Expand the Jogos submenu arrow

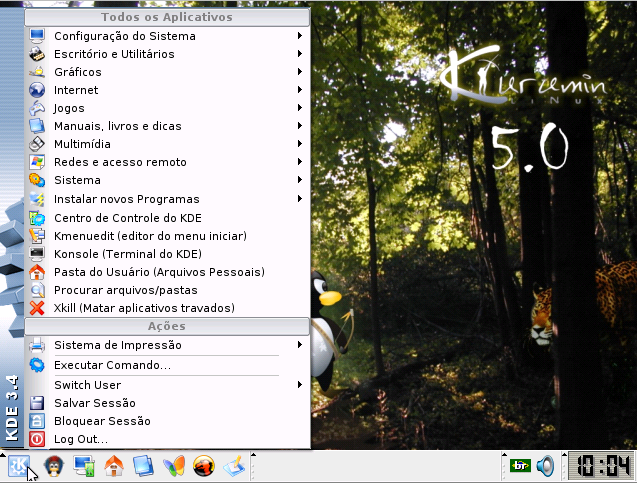300,108
